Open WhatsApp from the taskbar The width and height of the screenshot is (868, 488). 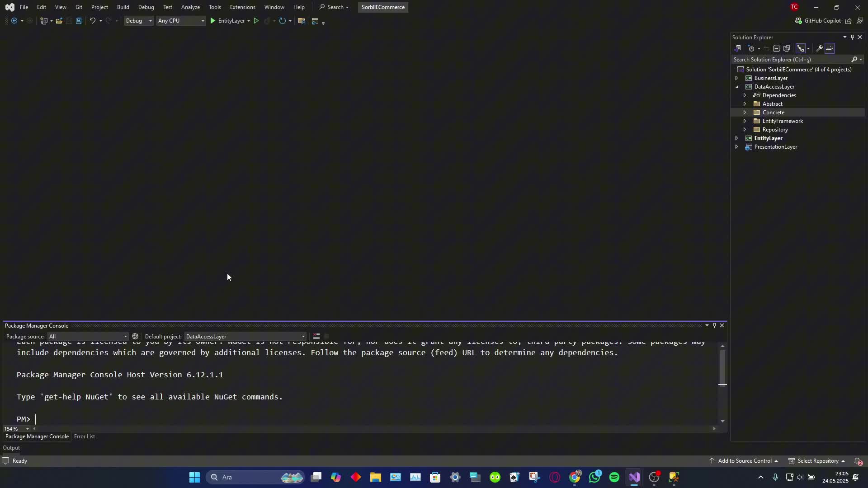(x=594, y=477)
